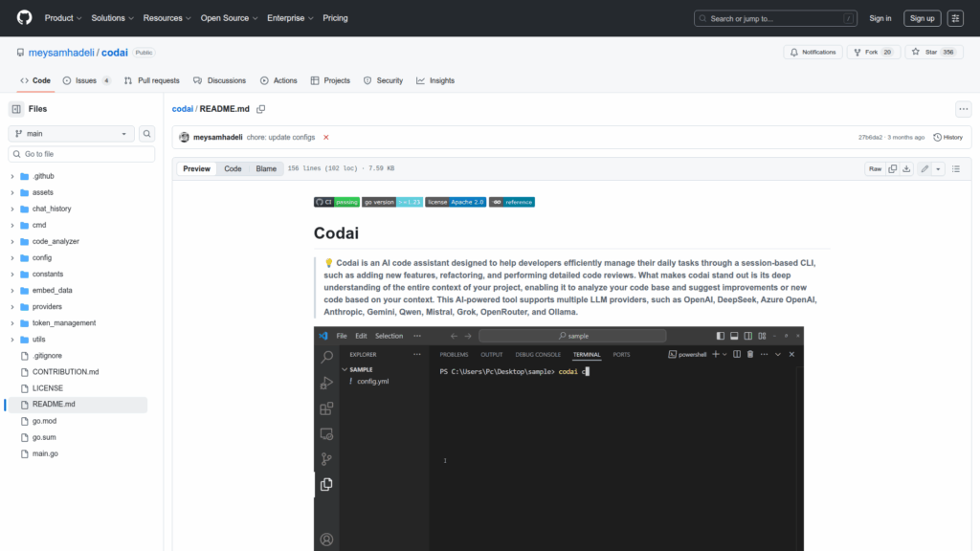Screen dimensions: 980x551
Task: Open the History link
Action: (x=947, y=137)
